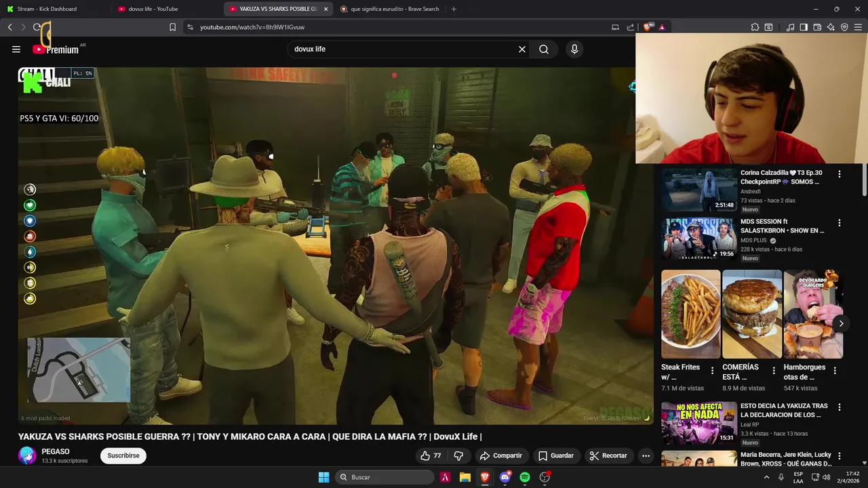The image size is (868, 488).
Task: Open 'MDS SESSION ft SALASTKBRON' video title
Action: [783, 226]
